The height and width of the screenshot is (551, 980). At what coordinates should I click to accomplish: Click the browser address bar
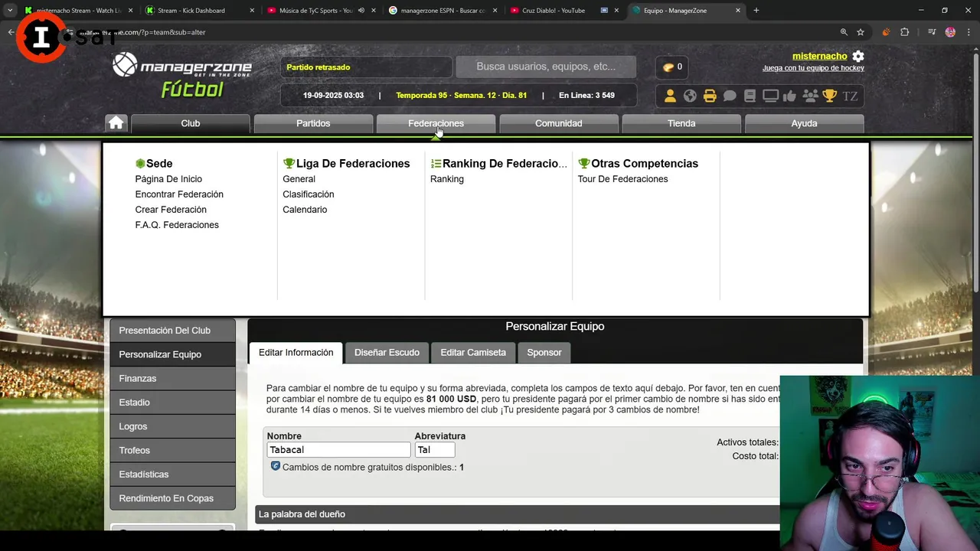[x=452, y=32]
